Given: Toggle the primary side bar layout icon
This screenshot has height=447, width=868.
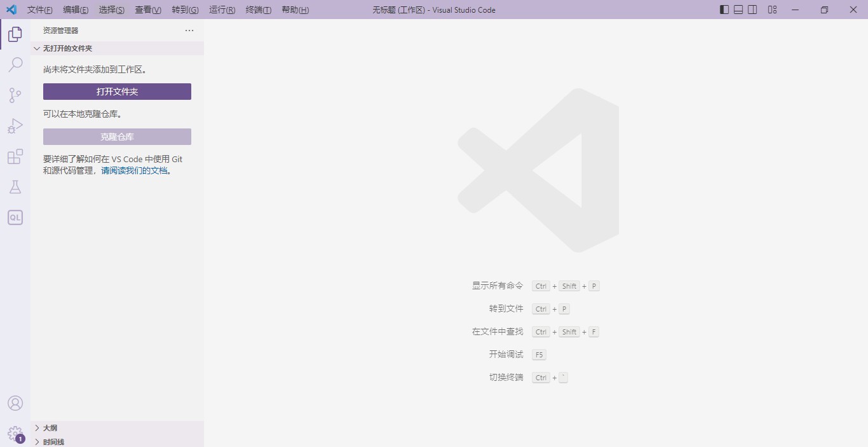Looking at the screenshot, I should pyautogui.click(x=724, y=10).
